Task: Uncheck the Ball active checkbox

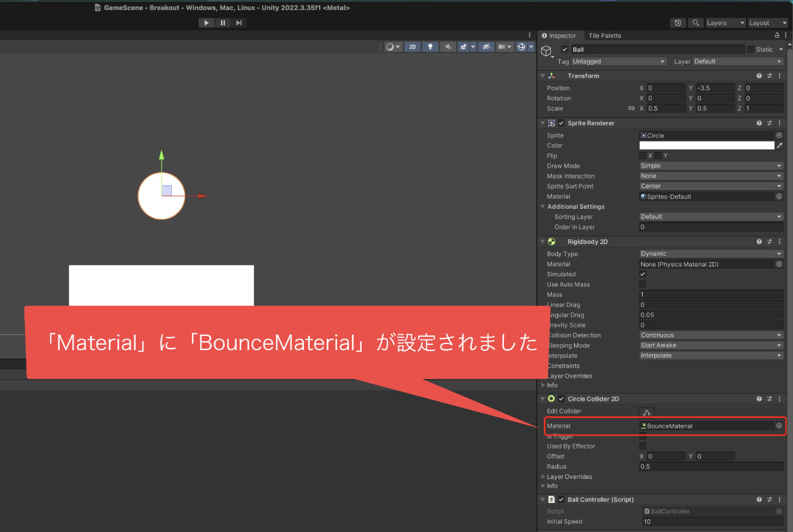Action: 565,50
